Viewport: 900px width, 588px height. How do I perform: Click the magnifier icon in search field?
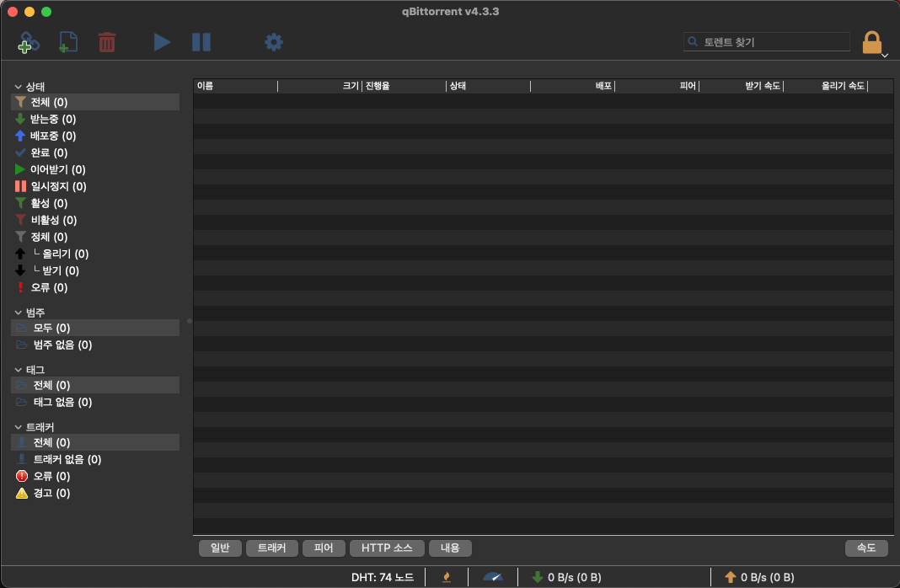point(693,42)
